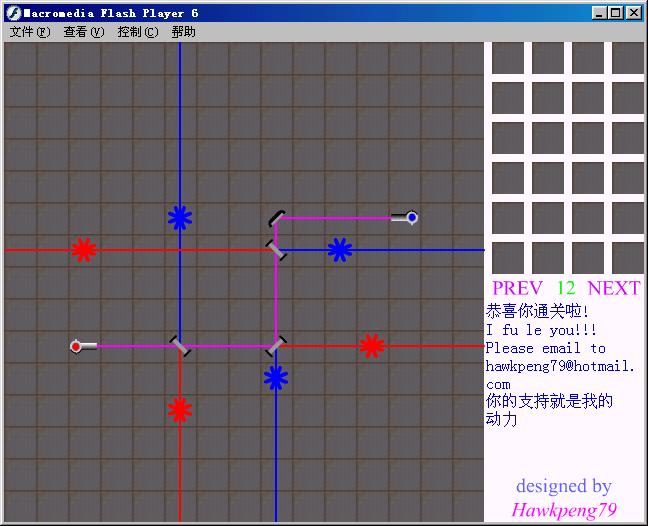Click the hawkpeng79@hotmail. email address
648x526 pixels.
tap(560, 366)
